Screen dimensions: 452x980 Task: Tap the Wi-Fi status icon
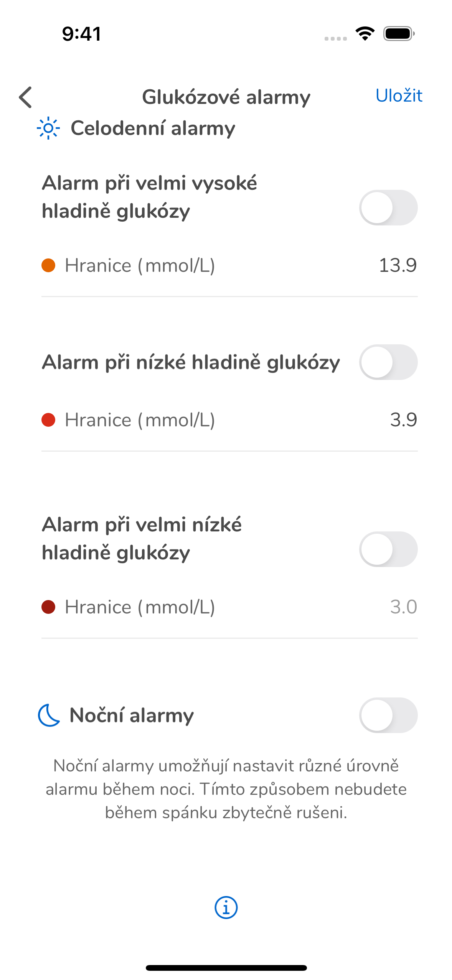point(365,34)
